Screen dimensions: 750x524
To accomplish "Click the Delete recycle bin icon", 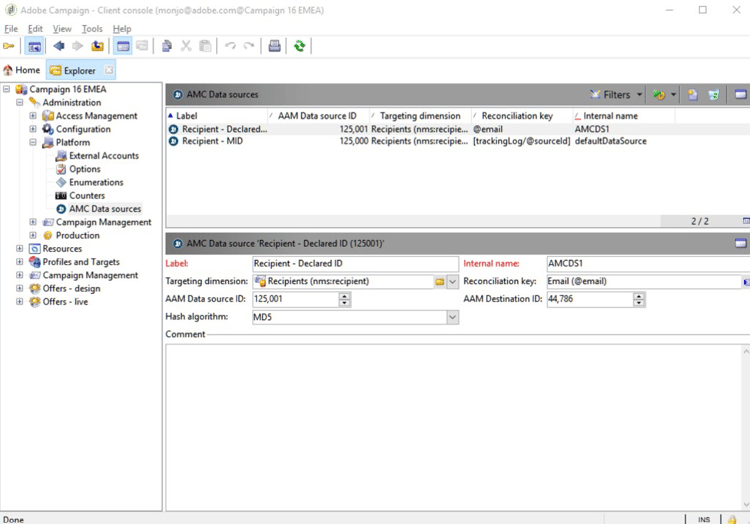I will pyautogui.click(x=714, y=95).
